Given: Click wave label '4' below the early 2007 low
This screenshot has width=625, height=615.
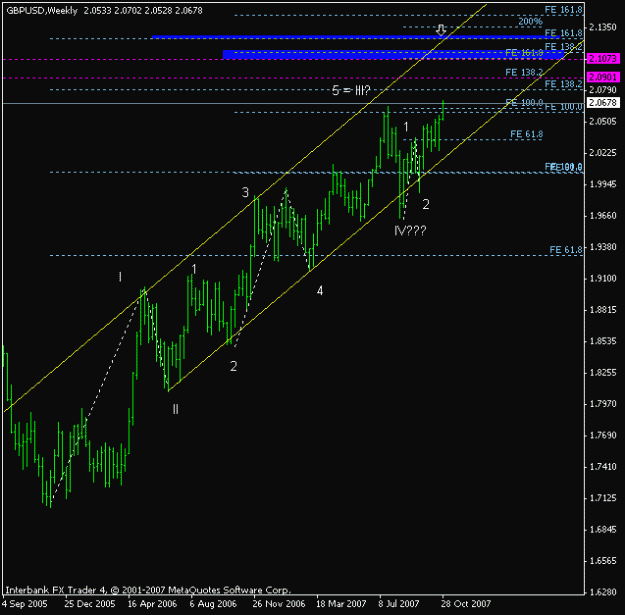Looking at the screenshot, I should (320, 291).
